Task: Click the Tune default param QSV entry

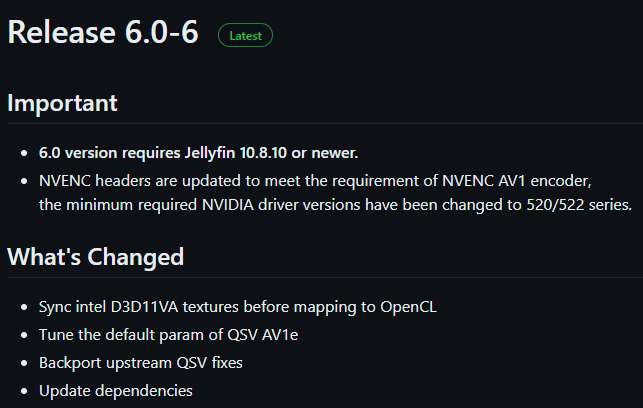Action: click(168, 334)
